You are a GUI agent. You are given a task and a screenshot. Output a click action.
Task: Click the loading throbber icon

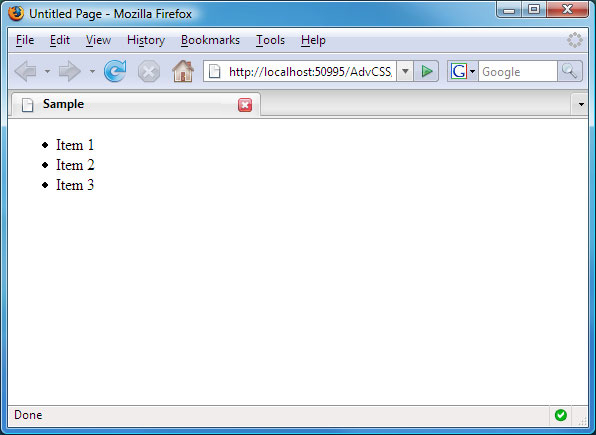[x=574, y=40]
